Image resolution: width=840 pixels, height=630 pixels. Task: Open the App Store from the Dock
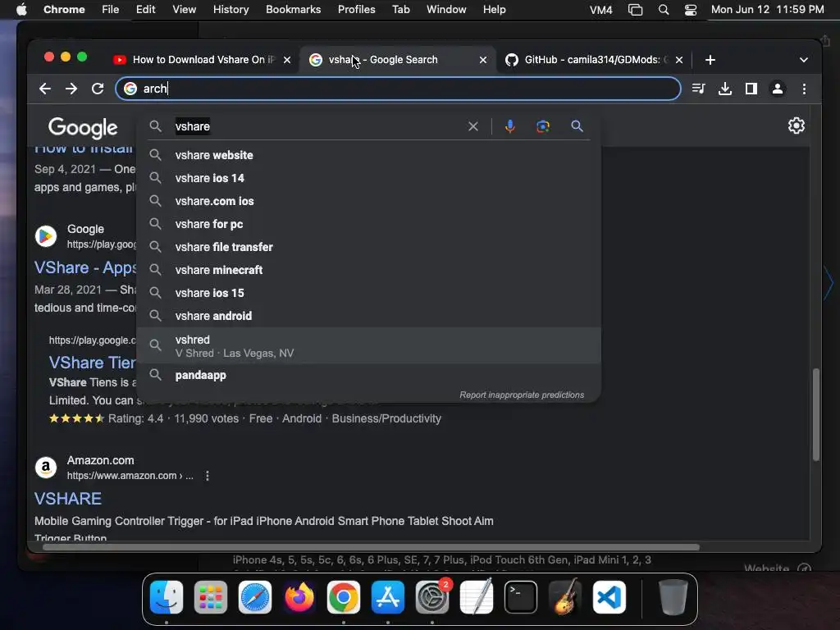pyautogui.click(x=388, y=597)
